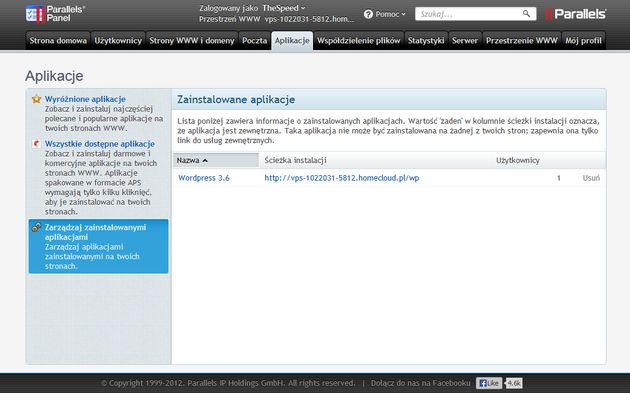Image resolution: width=630 pixels, height=393 pixels.
Task: Click the Parallels brand logo at top right
Action: 576,14
